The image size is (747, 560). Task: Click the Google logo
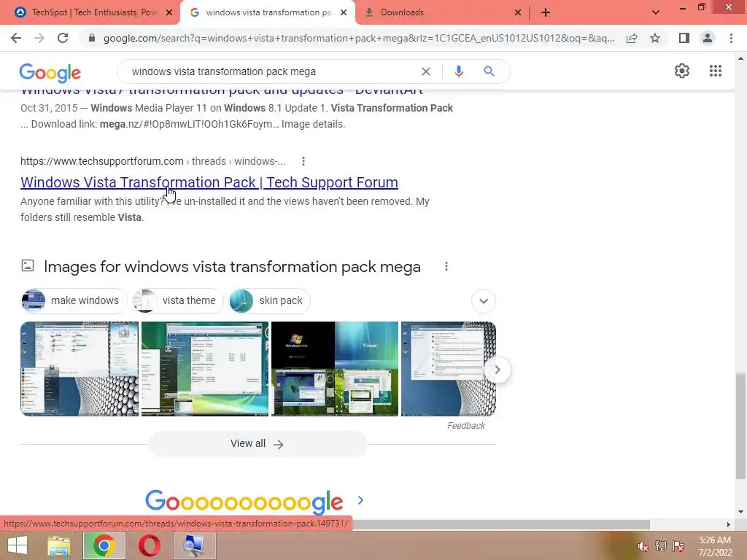click(50, 72)
